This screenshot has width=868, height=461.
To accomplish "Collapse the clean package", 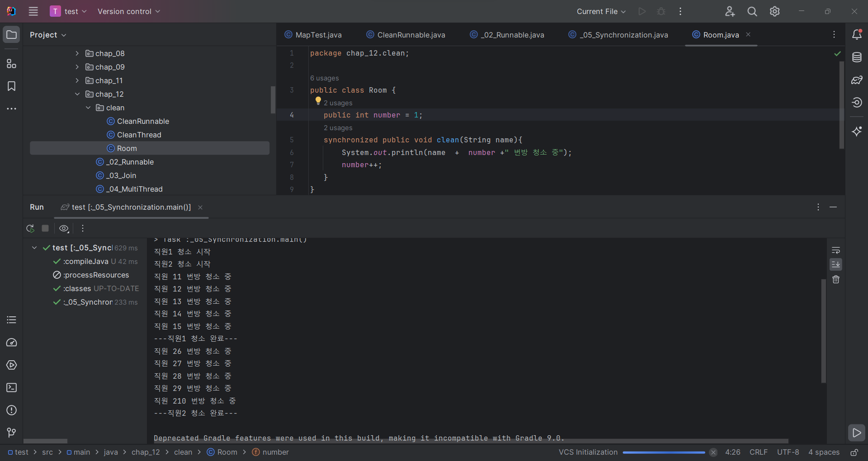I will [88, 108].
